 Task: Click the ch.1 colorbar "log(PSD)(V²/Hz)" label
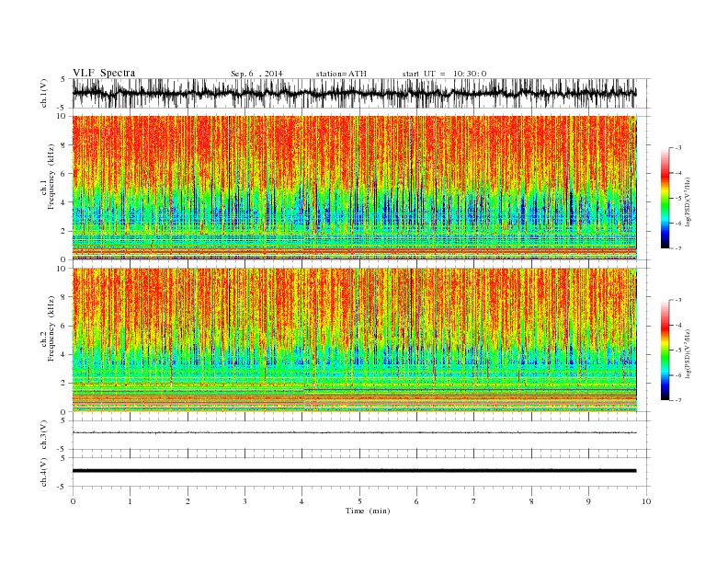click(688, 201)
